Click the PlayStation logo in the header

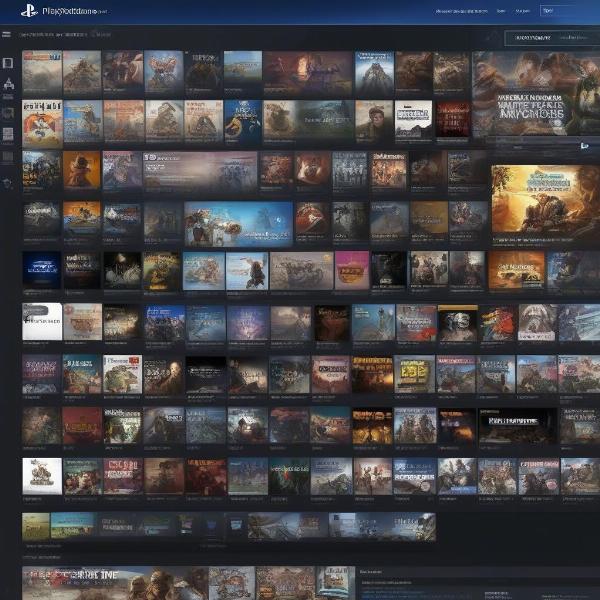(29, 11)
